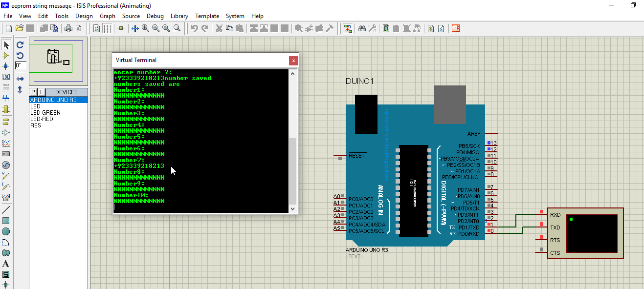644x289 pixels.
Task: Open the component search with binoculars icon
Action: [362, 28]
